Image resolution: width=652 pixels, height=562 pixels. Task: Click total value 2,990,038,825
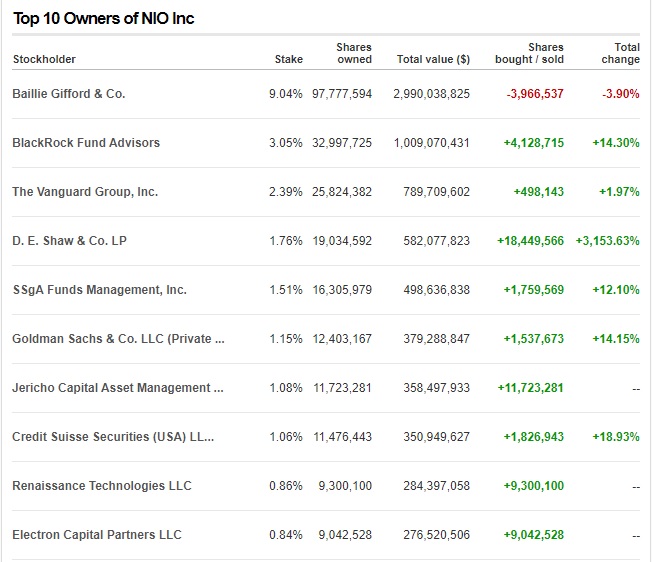pyautogui.click(x=432, y=94)
